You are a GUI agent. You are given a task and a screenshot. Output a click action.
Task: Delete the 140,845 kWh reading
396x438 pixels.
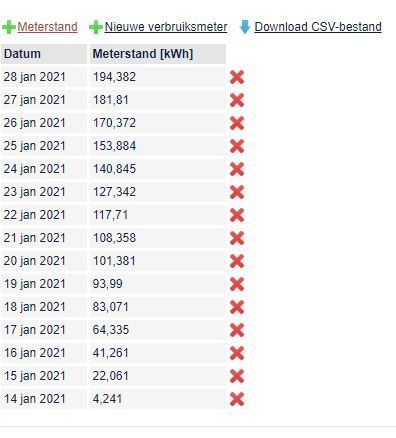[x=237, y=169]
